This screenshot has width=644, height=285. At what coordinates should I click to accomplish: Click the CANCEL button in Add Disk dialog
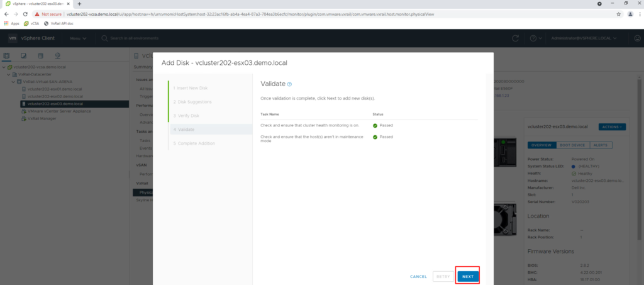click(418, 277)
